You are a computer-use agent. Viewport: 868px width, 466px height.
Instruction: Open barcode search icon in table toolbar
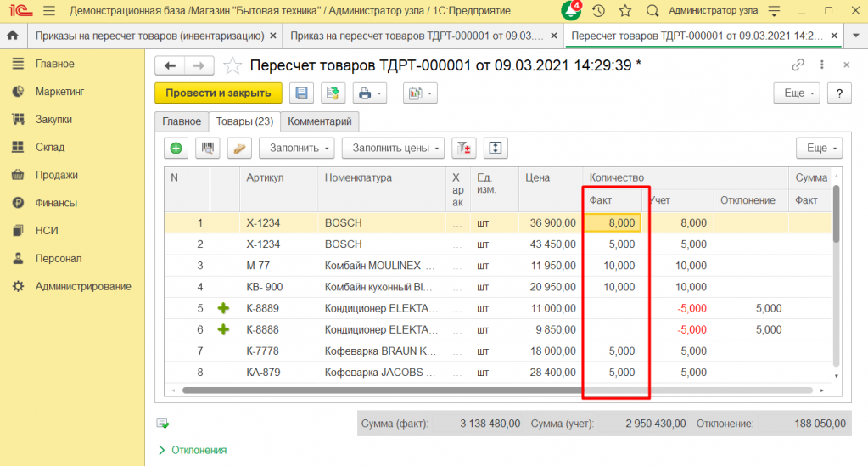pos(208,148)
